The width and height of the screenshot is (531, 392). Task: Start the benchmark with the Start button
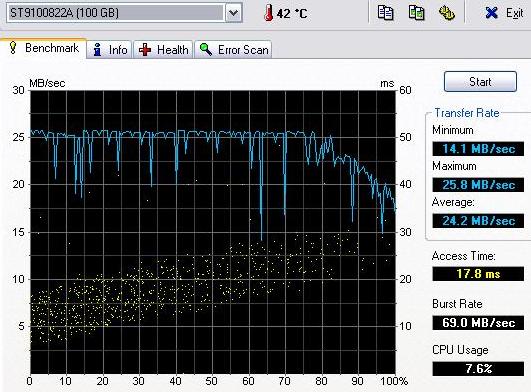480,82
